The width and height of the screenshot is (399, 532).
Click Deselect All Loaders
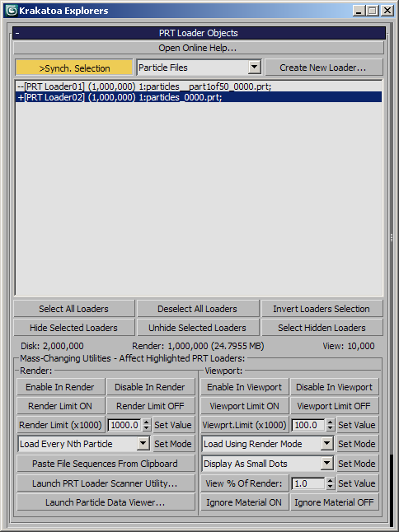pyautogui.click(x=198, y=309)
